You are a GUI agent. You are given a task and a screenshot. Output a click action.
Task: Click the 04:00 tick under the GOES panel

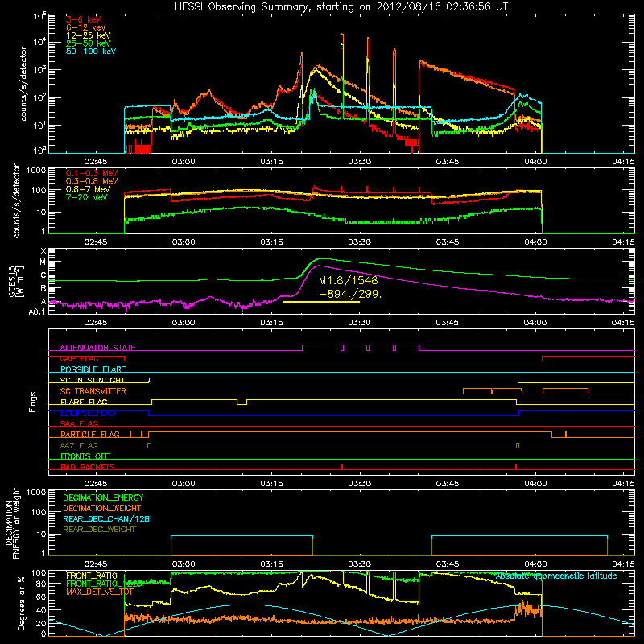coord(535,323)
